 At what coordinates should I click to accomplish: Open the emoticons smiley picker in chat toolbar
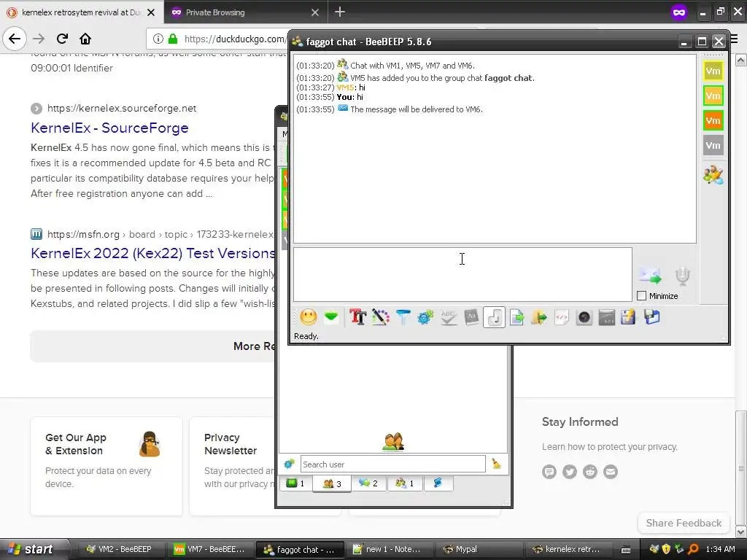pyautogui.click(x=309, y=317)
